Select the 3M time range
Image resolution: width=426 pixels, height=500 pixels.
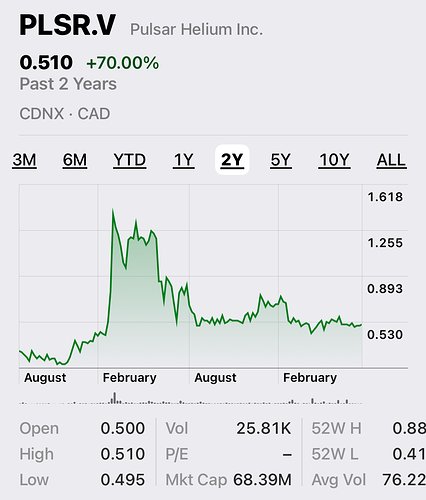pos(24,160)
